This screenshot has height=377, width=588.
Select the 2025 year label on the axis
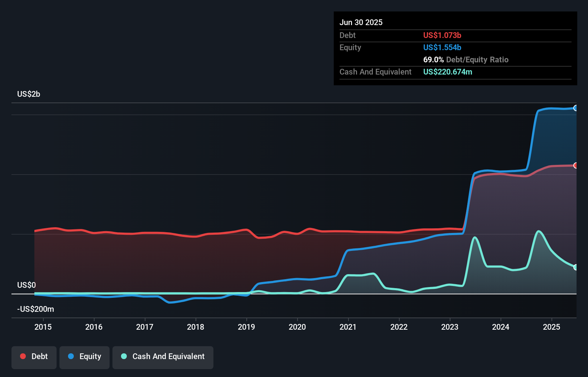coord(551,327)
